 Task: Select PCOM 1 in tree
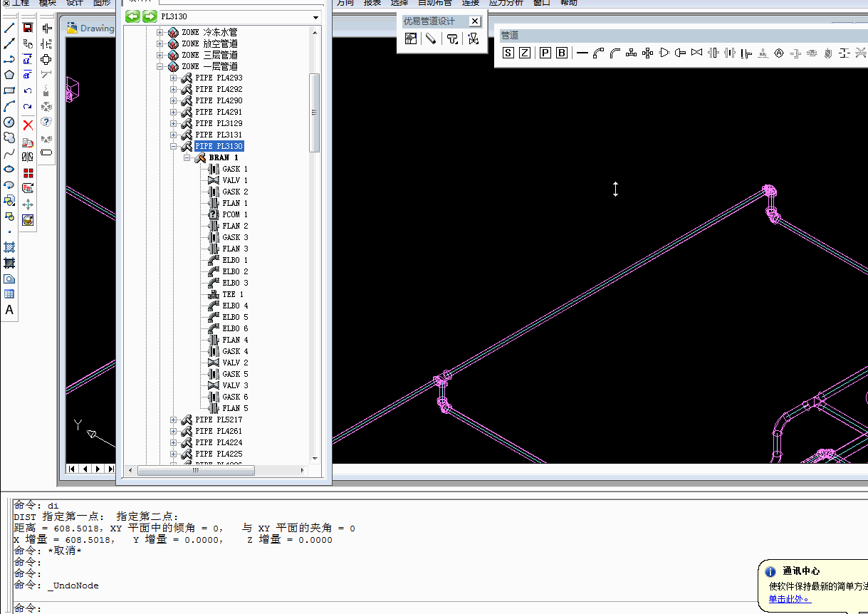[235, 214]
